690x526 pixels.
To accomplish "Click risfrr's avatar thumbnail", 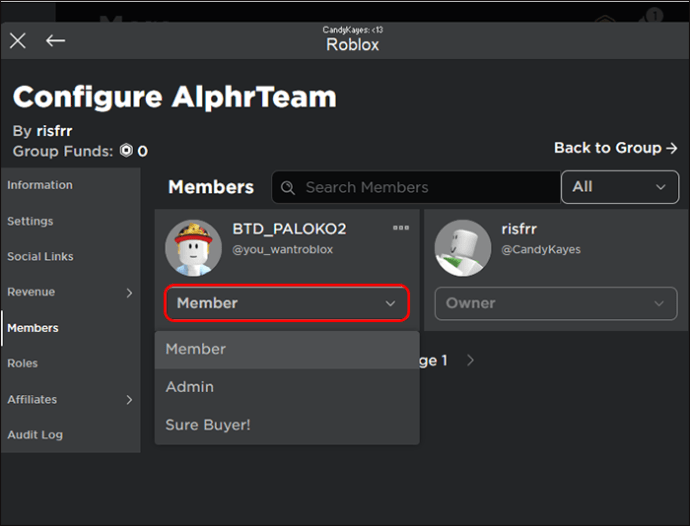I will [x=462, y=248].
